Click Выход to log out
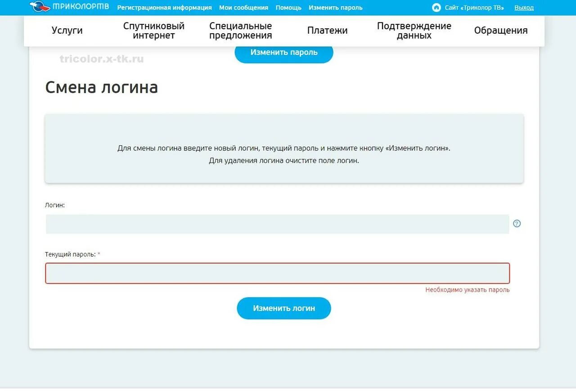 [524, 8]
